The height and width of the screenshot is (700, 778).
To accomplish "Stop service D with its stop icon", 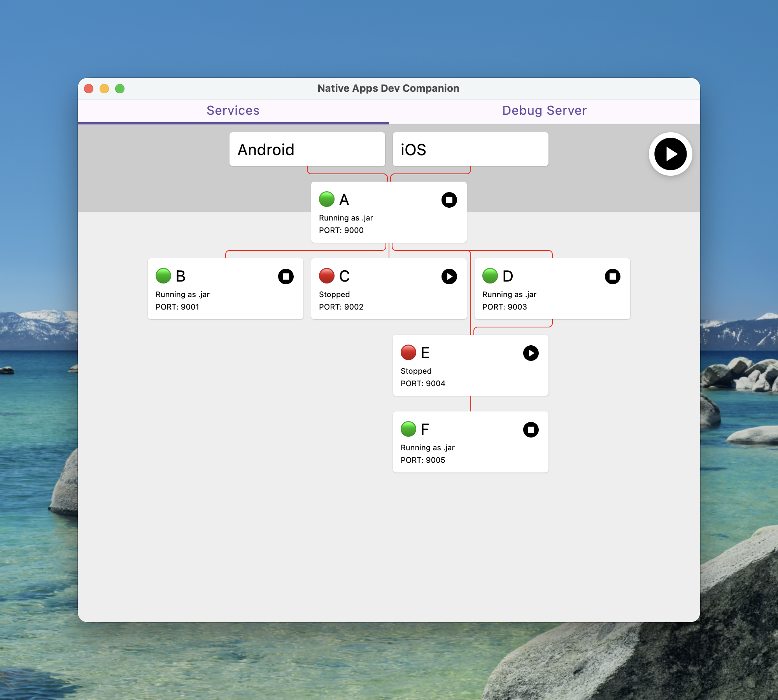I will click(612, 276).
